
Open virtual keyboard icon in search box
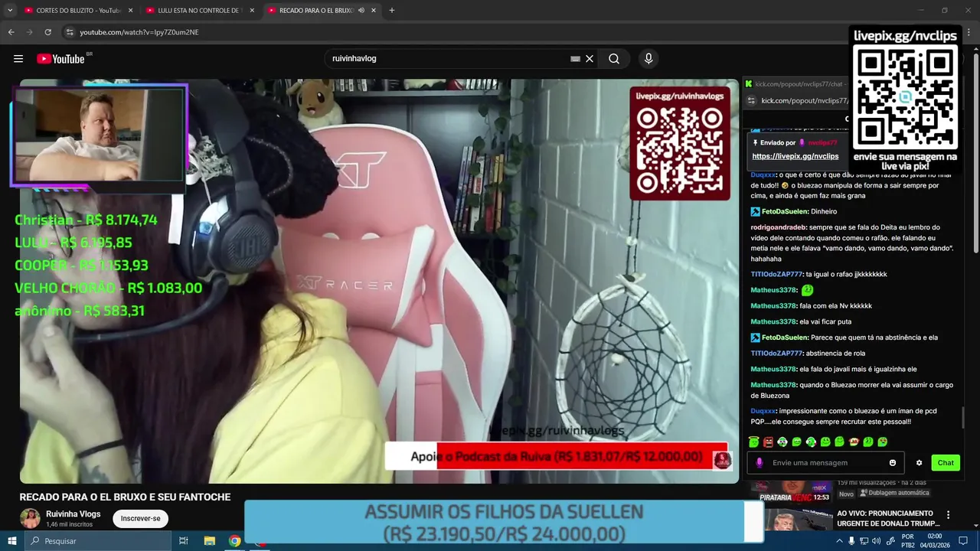(575, 59)
